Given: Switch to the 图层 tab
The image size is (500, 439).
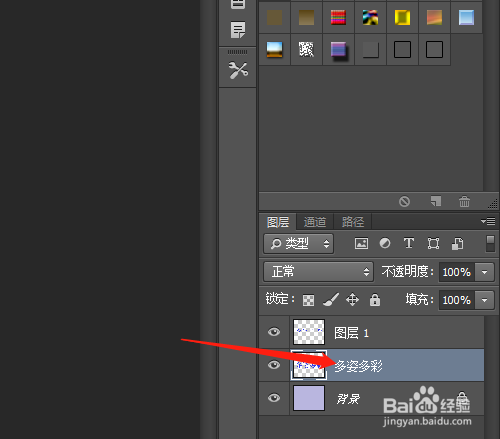Looking at the screenshot, I should [278, 222].
